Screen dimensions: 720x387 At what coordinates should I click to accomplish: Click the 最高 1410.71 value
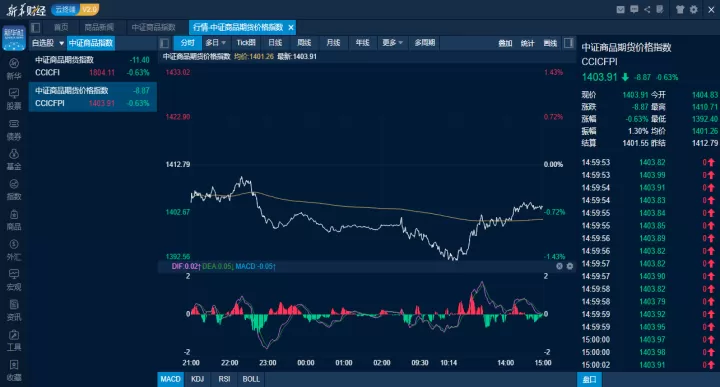pos(704,107)
